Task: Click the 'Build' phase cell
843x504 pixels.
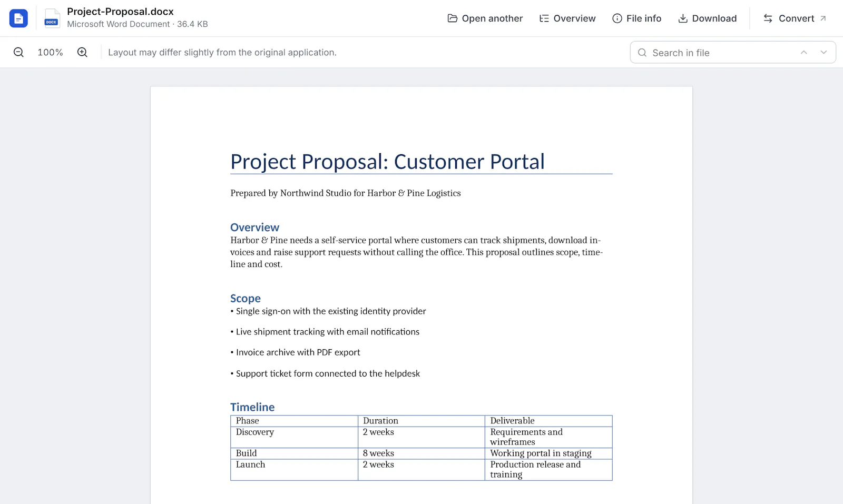Action: [294, 453]
